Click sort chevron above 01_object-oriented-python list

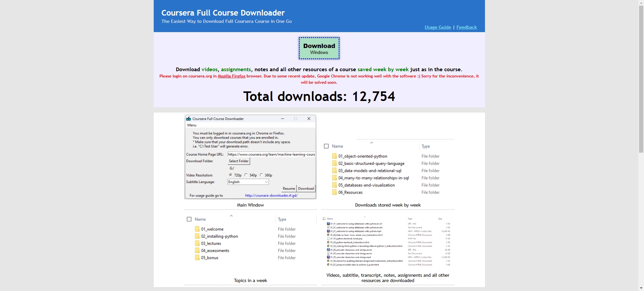[x=371, y=143]
